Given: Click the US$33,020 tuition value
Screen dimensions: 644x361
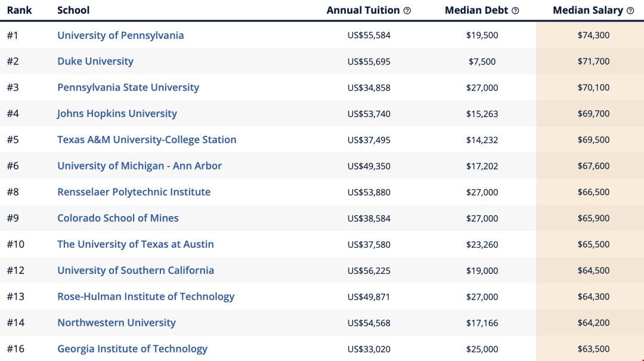Looking at the screenshot, I should (x=369, y=349).
